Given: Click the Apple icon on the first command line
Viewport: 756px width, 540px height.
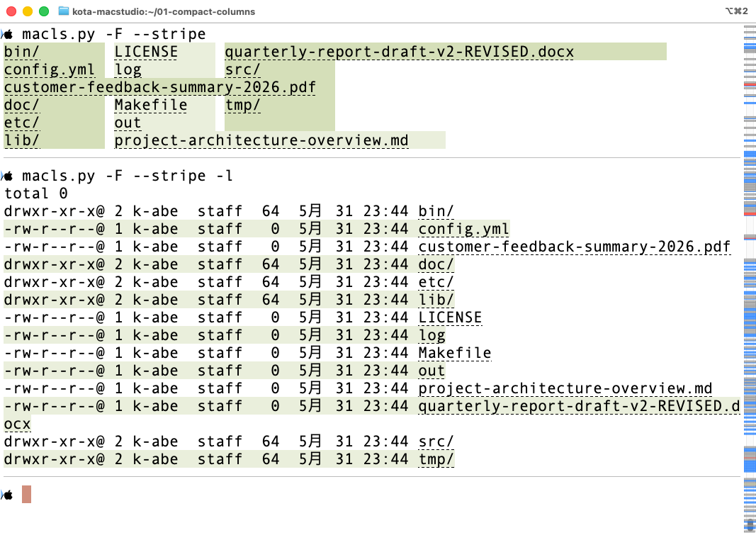Looking at the screenshot, I should coord(9,34).
